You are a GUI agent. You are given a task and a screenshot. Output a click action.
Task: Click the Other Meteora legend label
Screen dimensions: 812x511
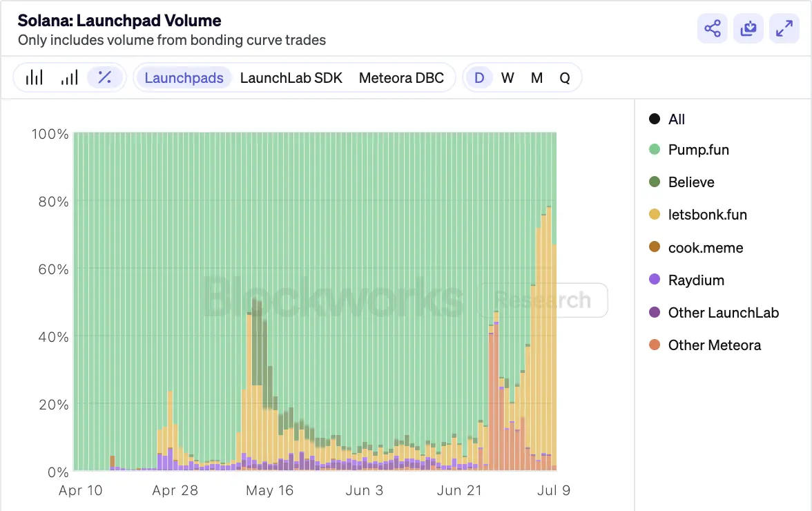point(715,345)
